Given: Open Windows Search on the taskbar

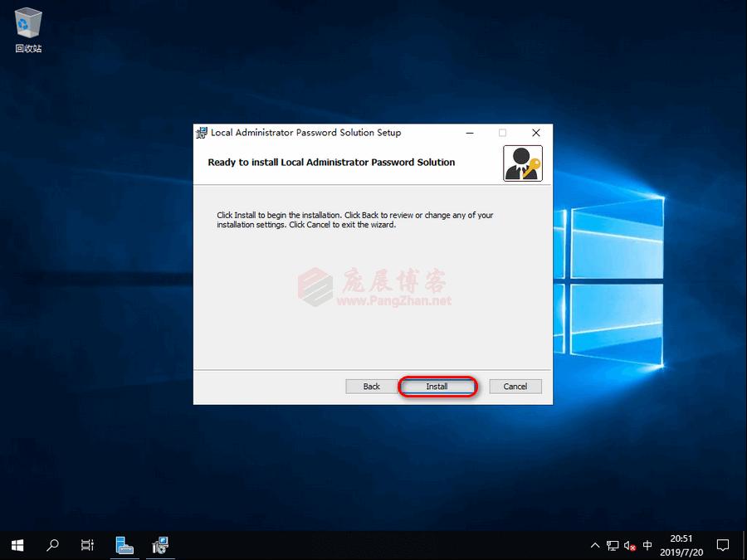Looking at the screenshot, I should (51, 545).
